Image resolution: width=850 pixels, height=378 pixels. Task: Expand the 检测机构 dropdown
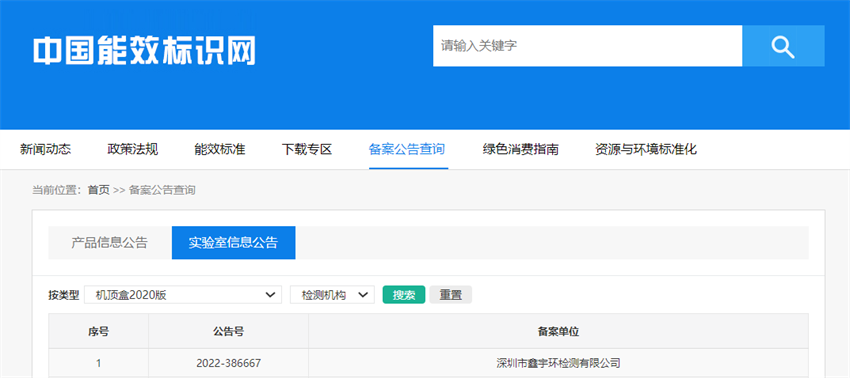(x=332, y=295)
